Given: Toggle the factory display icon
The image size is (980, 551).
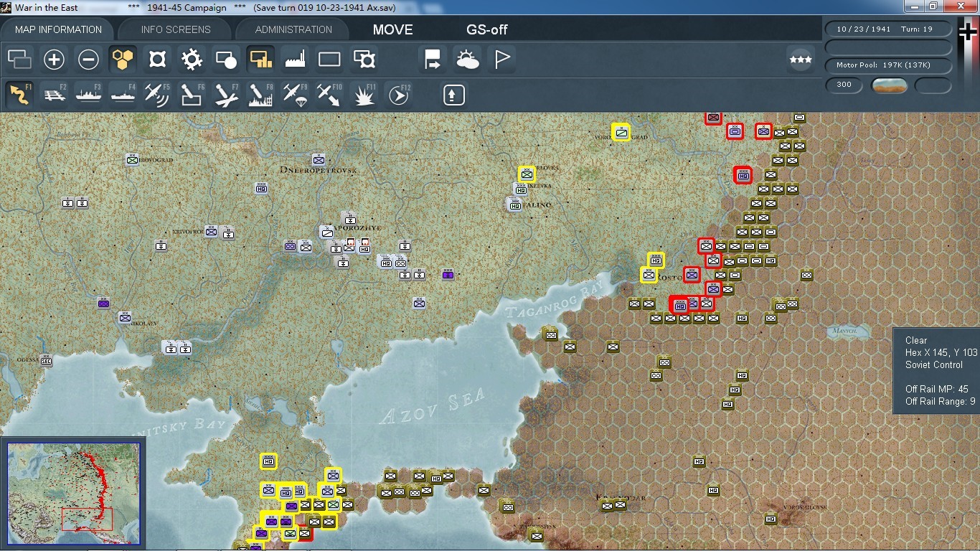Looking at the screenshot, I should point(295,59).
